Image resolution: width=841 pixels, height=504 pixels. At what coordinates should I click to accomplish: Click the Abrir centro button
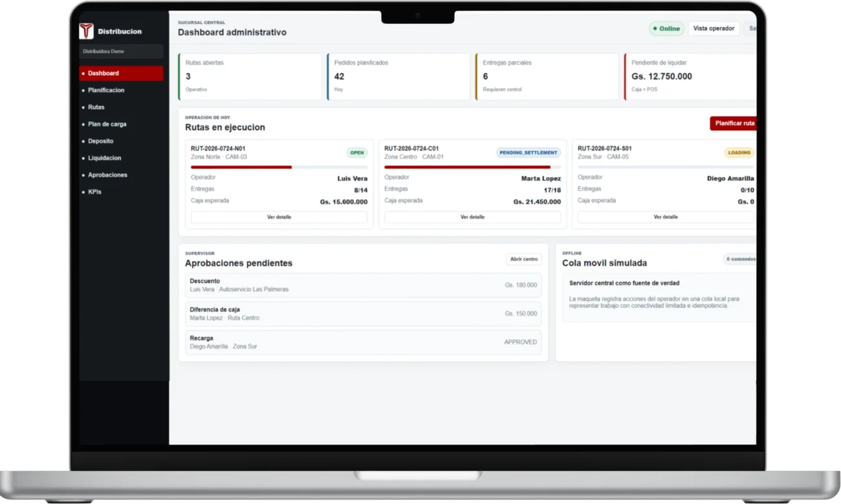click(524, 259)
